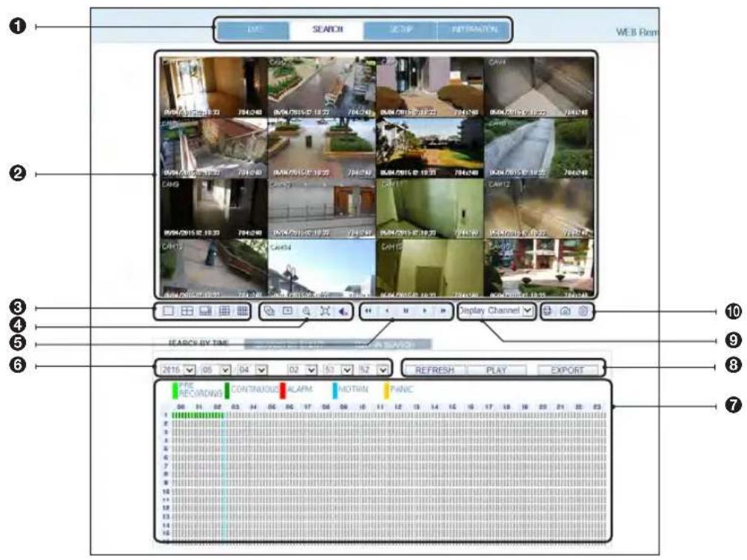Click the REFRESH button
Image resolution: width=747 pixels, height=560 pixels.
click(435, 370)
